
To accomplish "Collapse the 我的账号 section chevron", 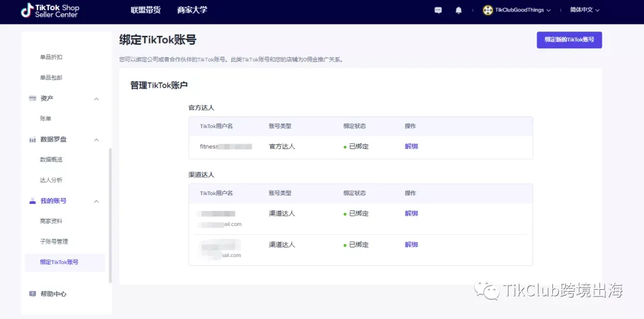I will (97, 202).
